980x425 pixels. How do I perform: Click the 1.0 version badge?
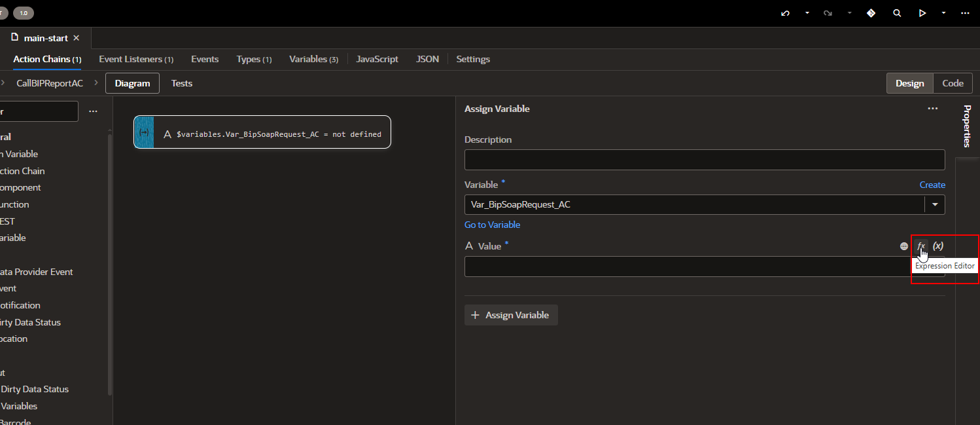pos(24,13)
